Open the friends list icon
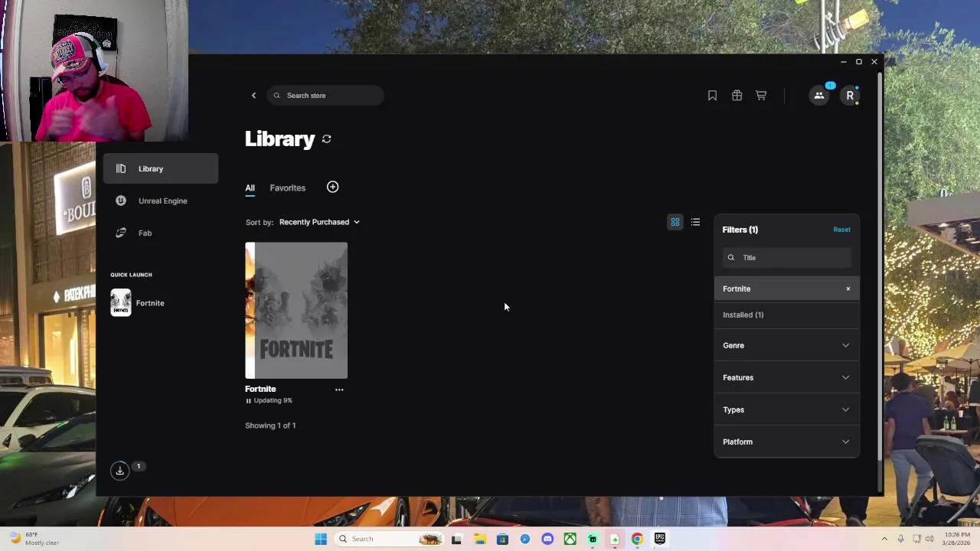980x551 pixels. tap(819, 96)
